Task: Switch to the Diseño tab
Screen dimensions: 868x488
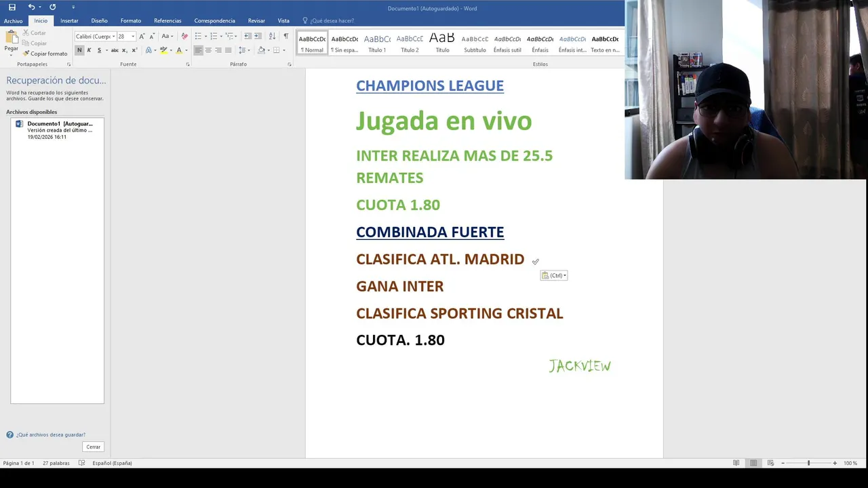Action: click(99, 21)
